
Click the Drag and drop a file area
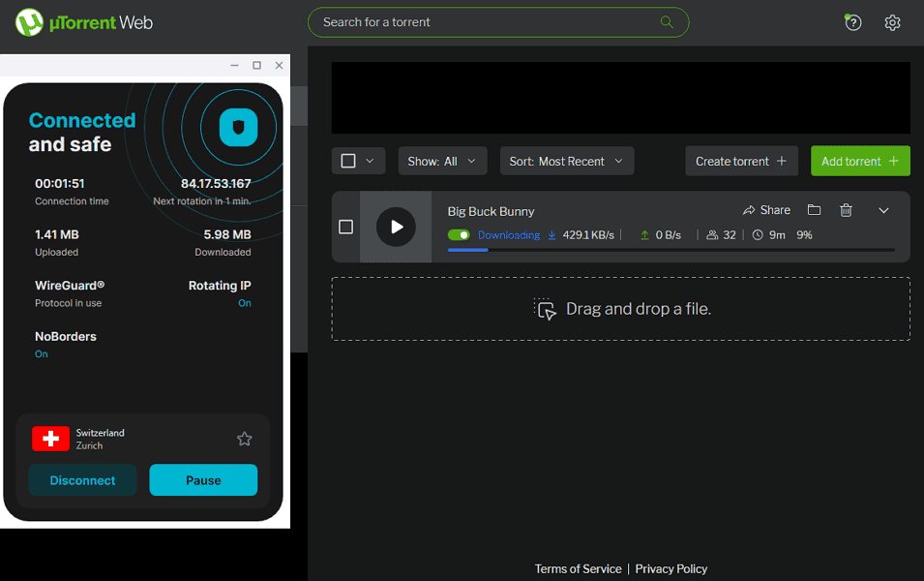coord(620,309)
